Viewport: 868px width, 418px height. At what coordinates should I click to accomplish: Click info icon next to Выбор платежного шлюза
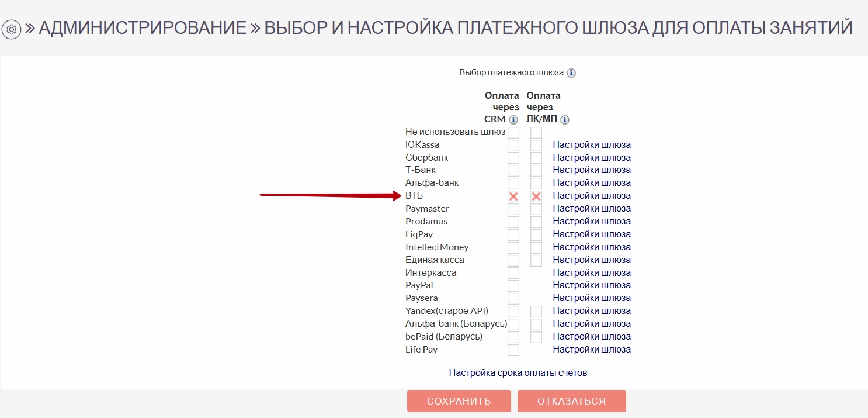[x=571, y=73]
